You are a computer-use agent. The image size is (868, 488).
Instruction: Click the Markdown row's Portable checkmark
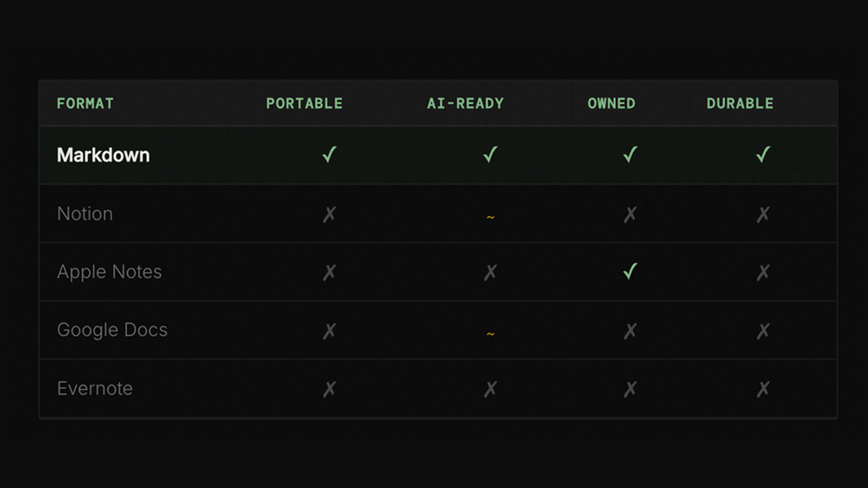[x=329, y=155]
